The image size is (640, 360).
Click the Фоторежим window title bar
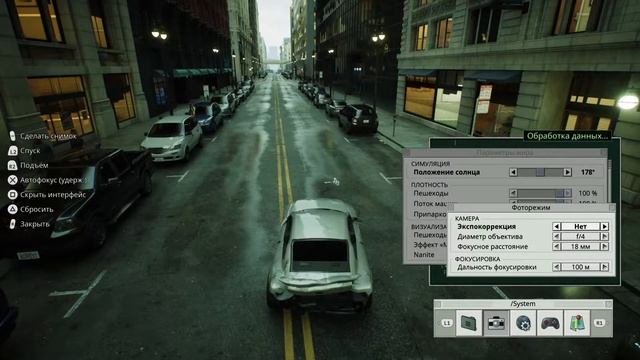point(531,208)
